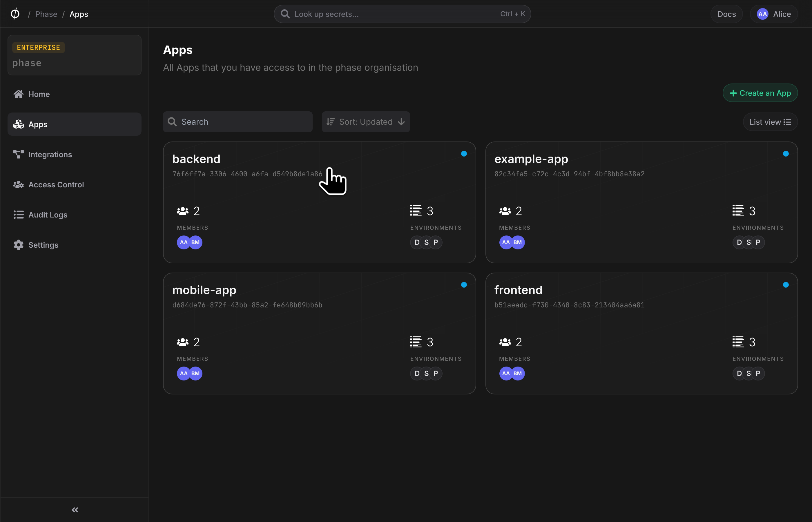
Task: Click the BM member avatar on mobile-app
Action: coord(195,374)
